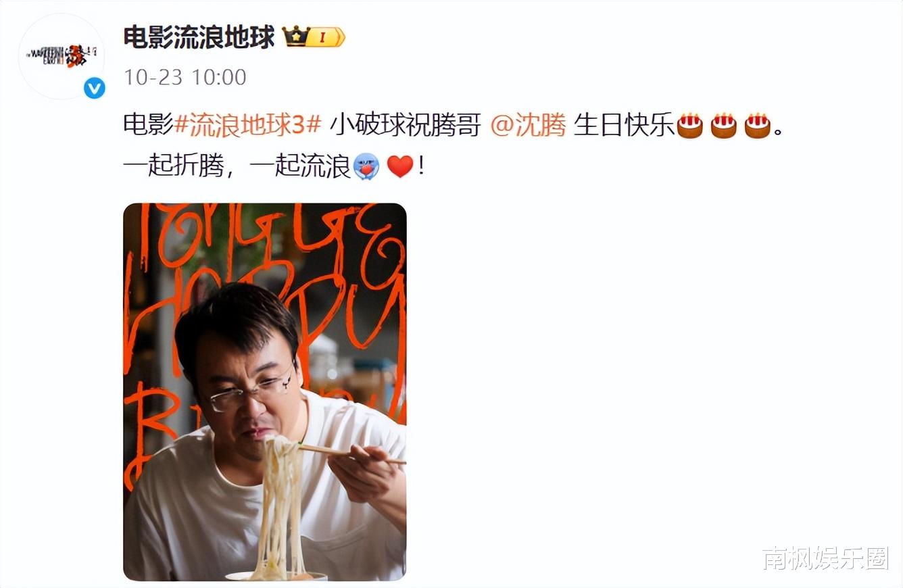This screenshot has width=903, height=588.
Task: Click the blue verified V badge
Action: [x=95, y=88]
